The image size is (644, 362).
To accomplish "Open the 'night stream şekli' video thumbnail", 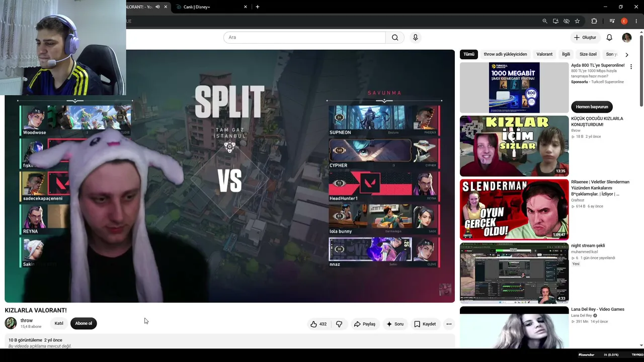I will coord(514,273).
